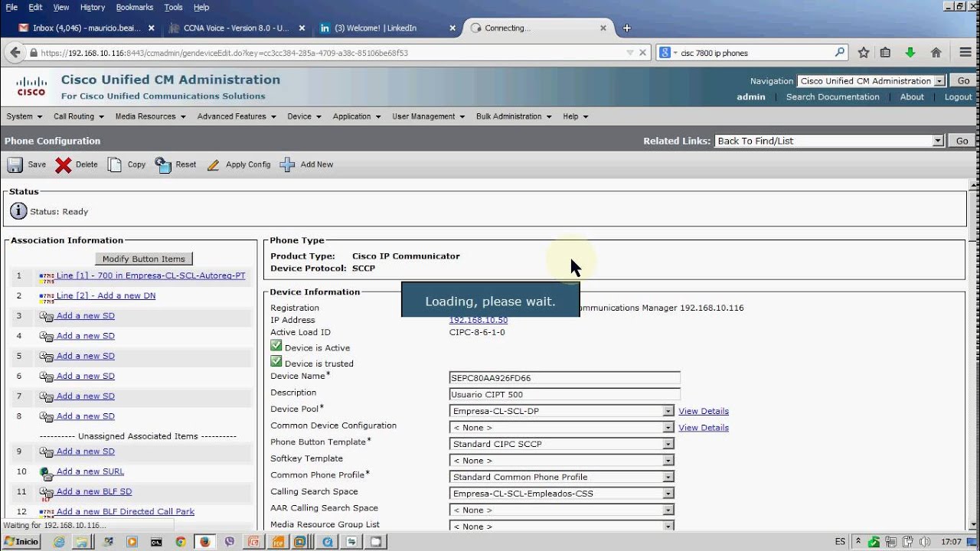Click the Go button beside Navigation
The image size is (980, 551).
pyautogui.click(x=963, y=81)
